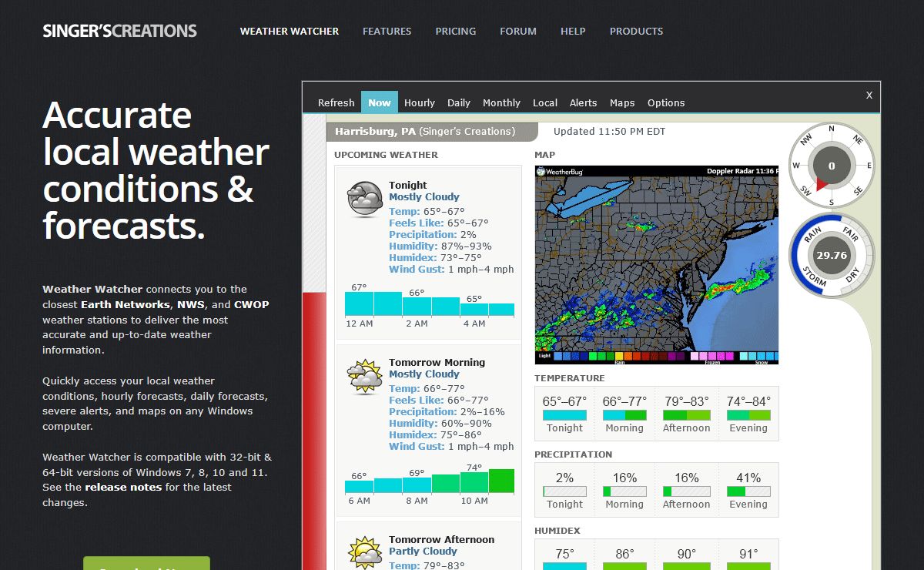This screenshot has width=924, height=570.
Task: Open the Monthly tab
Action: [x=501, y=102]
